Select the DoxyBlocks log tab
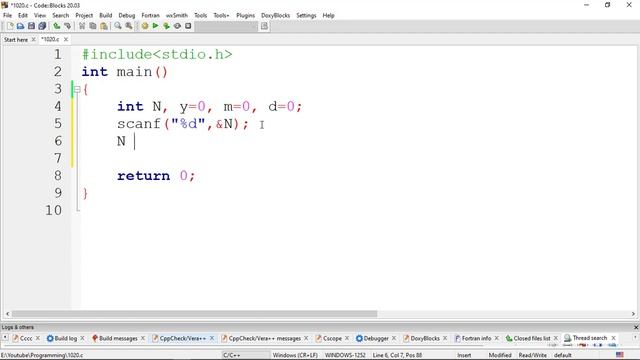 coord(425,338)
